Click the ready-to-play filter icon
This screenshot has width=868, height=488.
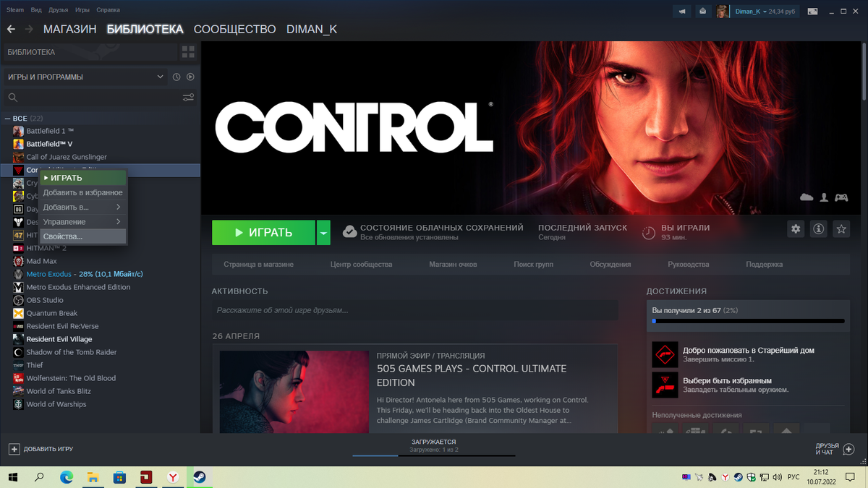tap(190, 77)
